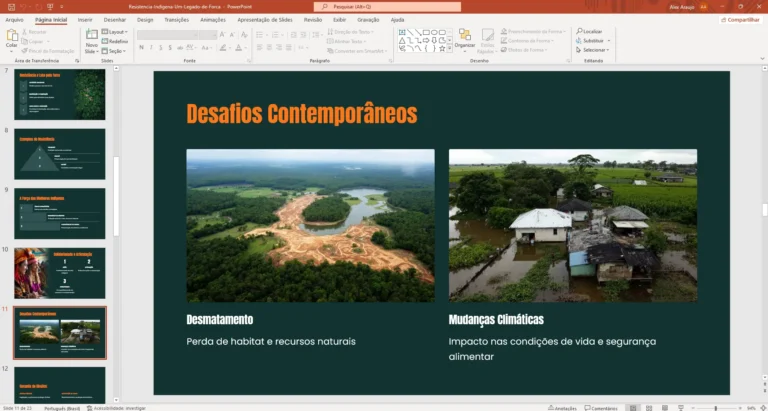This screenshot has width=768, height=411.
Task: Start slideshow from status bar icon
Action: [680, 408]
